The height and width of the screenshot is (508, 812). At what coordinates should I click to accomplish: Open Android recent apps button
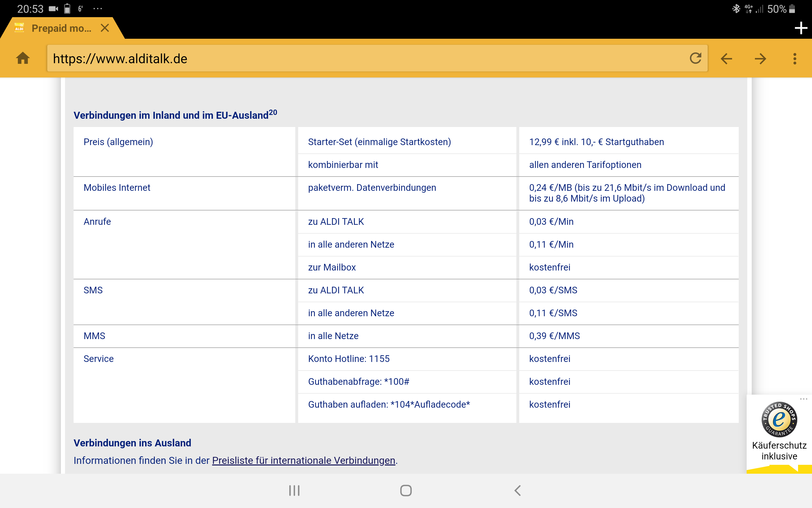[x=294, y=491]
